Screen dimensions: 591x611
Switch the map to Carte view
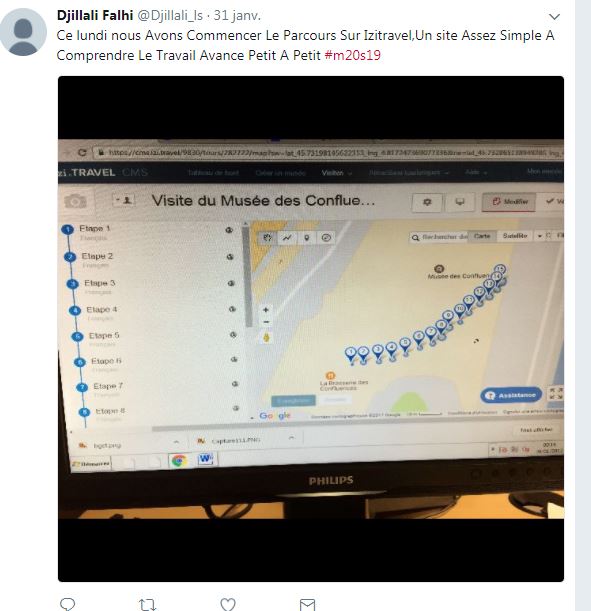pos(482,236)
